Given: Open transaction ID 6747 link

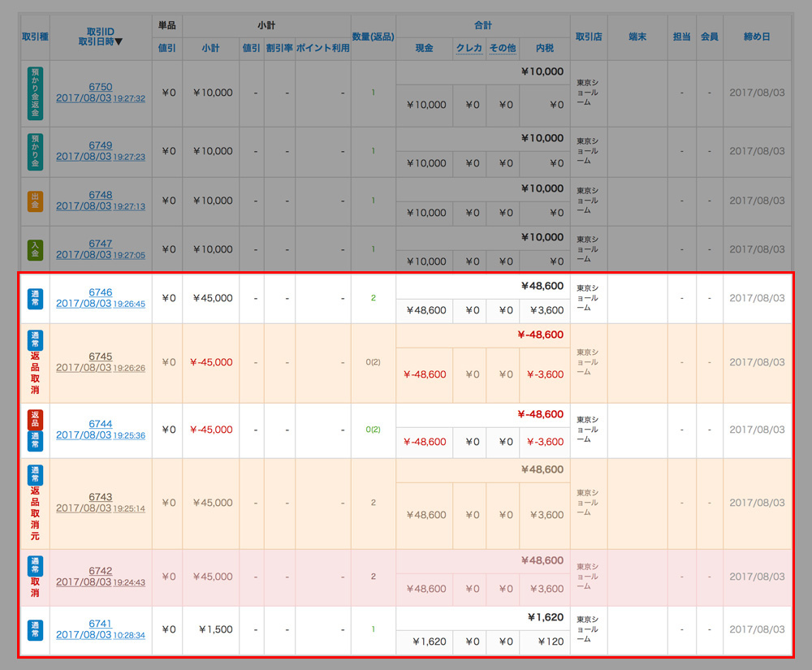Looking at the screenshot, I should tap(101, 244).
